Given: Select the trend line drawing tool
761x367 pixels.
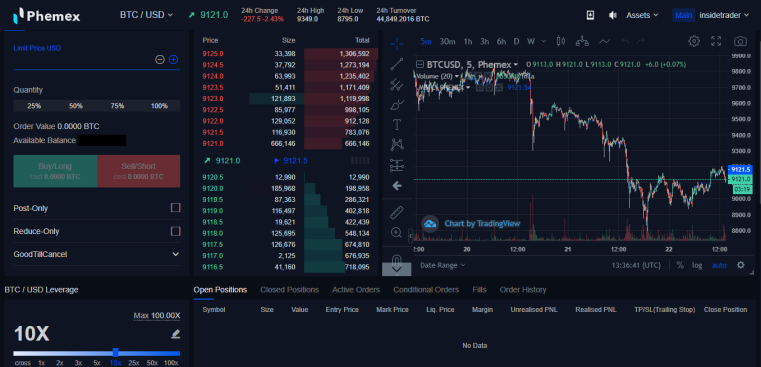Looking at the screenshot, I should [x=397, y=64].
